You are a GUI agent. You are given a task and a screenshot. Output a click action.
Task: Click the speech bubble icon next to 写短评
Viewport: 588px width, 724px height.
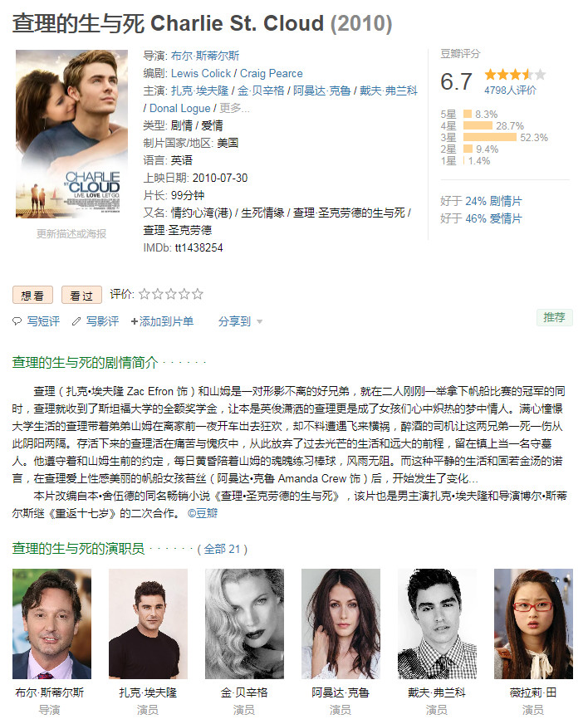coord(17,321)
